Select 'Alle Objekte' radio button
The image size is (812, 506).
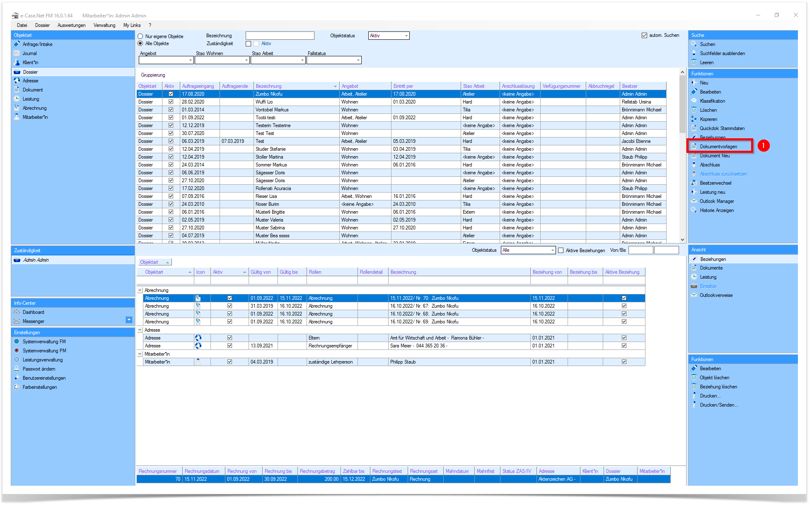point(140,43)
